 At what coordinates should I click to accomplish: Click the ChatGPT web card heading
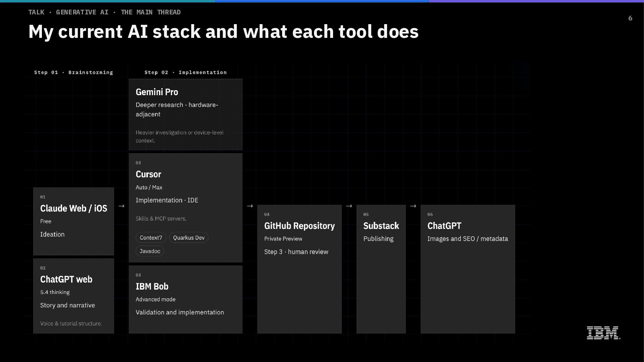(x=66, y=280)
